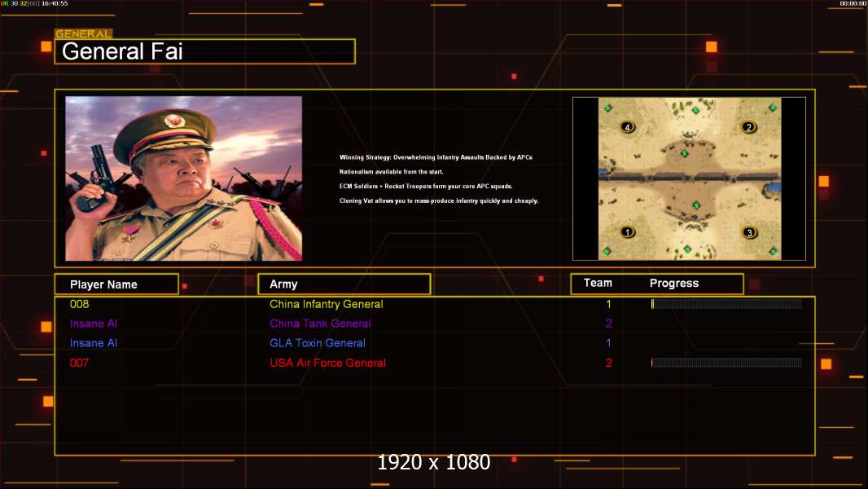Click team number for player 008

(x=608, y=304)
